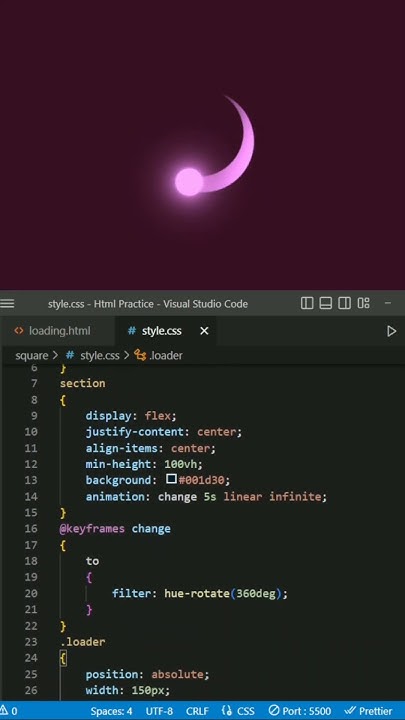The height and width of the screenshot is (720, 405).
Task: Change CRLF end of line sequence
Action: 197,711
